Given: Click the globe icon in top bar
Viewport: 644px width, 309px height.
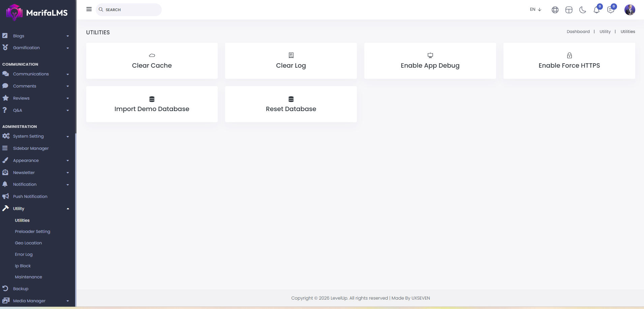Looking at the screenshot, I should (x=555, y=10).
